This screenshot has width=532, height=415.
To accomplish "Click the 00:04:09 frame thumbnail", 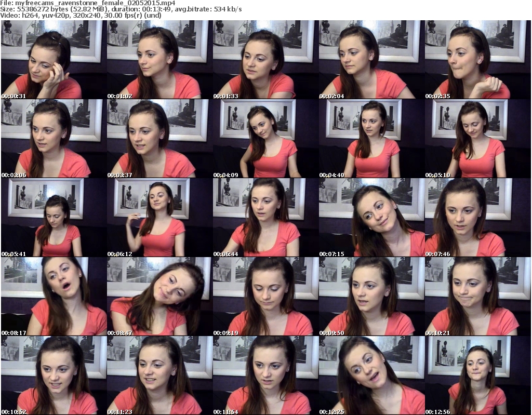I will pos(265,139).
